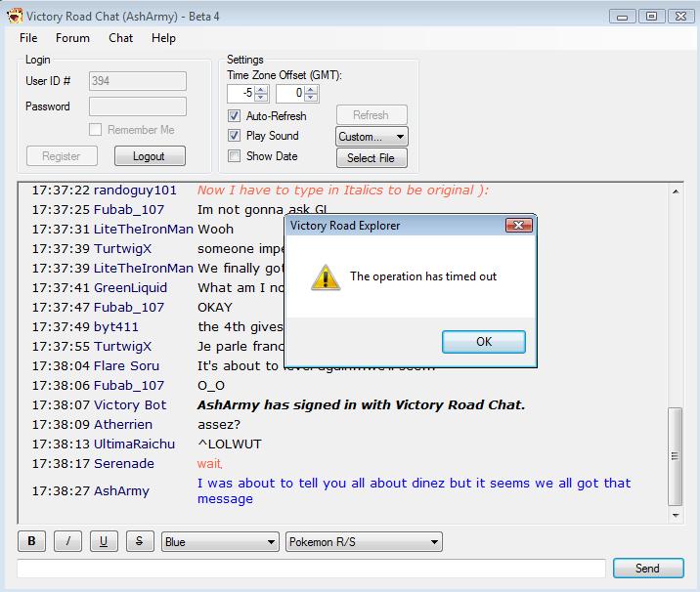Screen dimensions: 700x592
Task: Close the Victory Road Explorer dialog
Action: coord(518,226)
